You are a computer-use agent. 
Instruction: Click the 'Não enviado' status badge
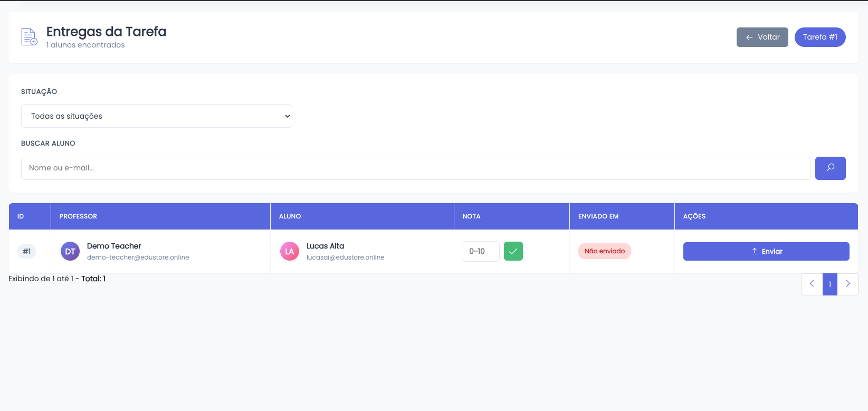coord(604,251)
